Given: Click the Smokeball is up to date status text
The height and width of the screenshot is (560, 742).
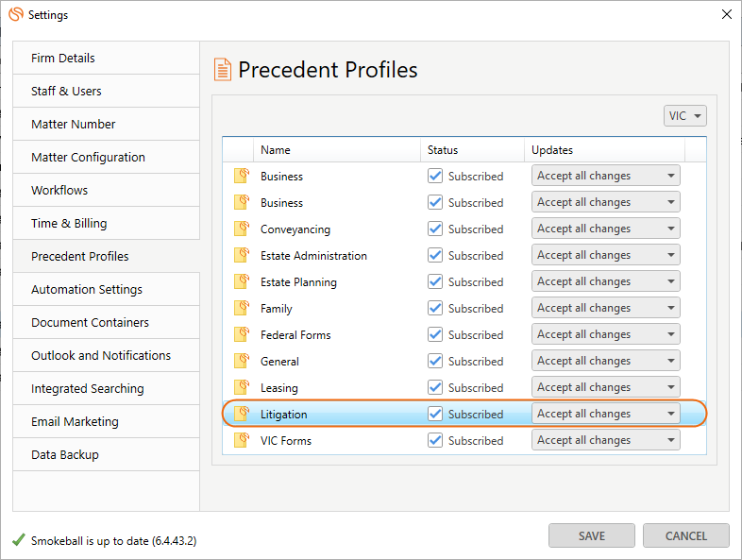Looking at the screenshot, I should 113,540.
